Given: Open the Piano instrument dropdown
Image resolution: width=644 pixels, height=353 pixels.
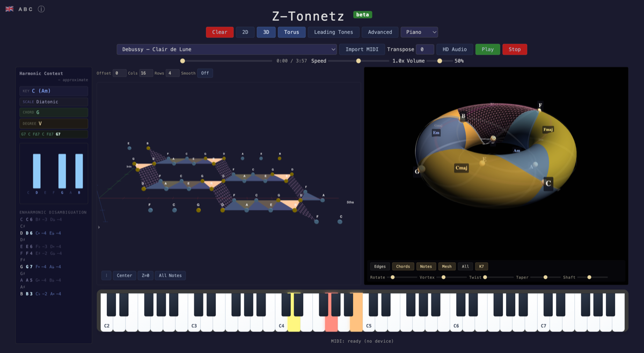Looking at the screenshot, I should pos(419,32).
